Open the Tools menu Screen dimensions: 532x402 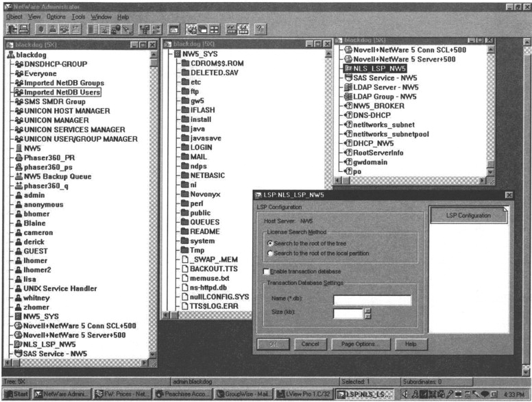(78, 16)
